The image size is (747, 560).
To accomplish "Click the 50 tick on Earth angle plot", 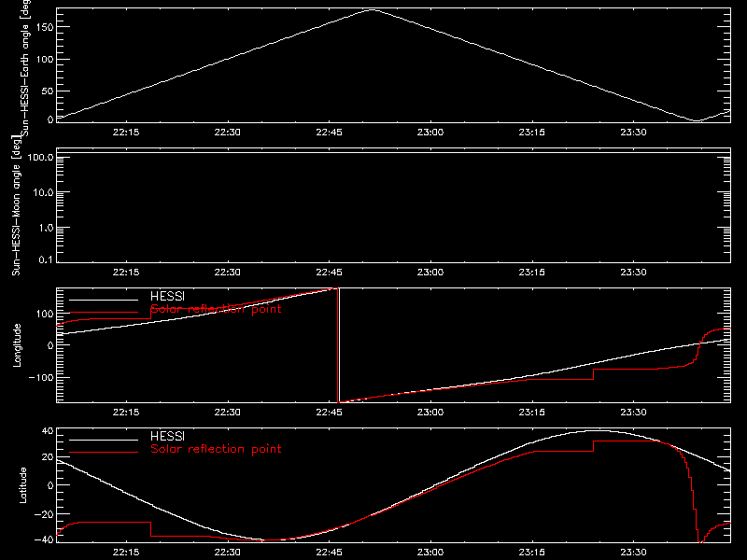I will 48,91.
